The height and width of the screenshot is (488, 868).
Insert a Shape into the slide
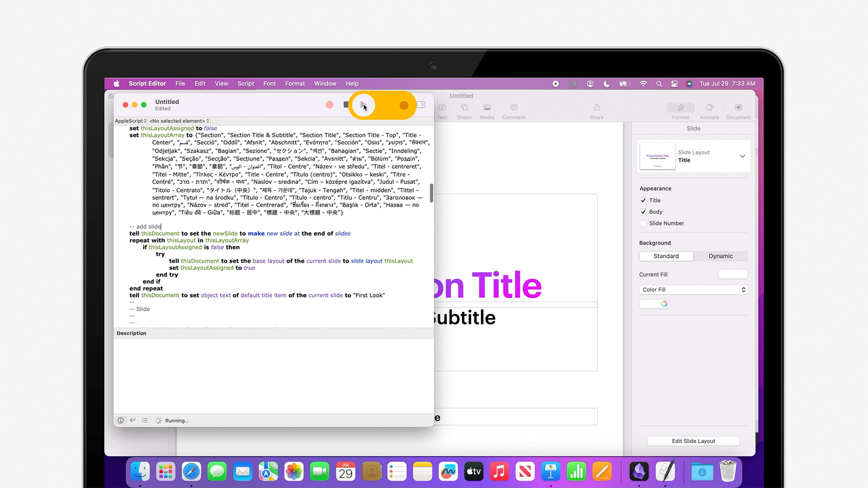[464, 111]
